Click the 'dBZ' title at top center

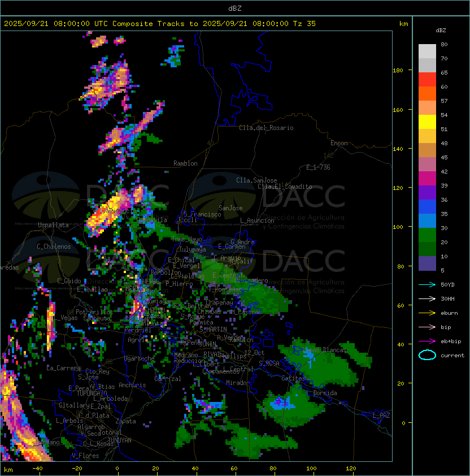pos(235,8)
